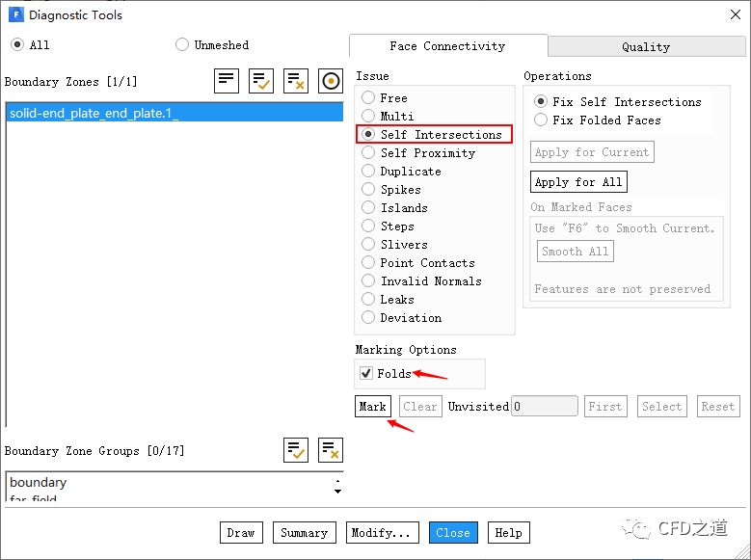Click the groups list down arrow

coord(337,492)
